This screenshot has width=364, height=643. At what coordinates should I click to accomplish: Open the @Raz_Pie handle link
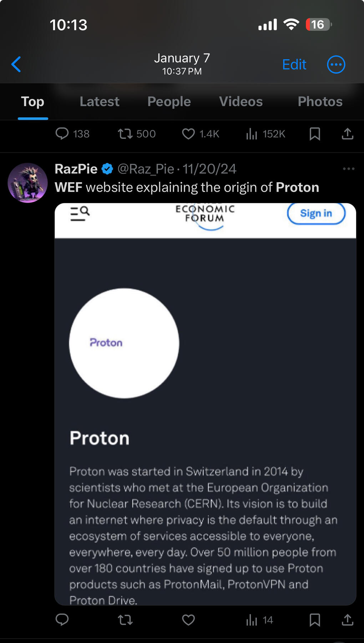point(146,169)
